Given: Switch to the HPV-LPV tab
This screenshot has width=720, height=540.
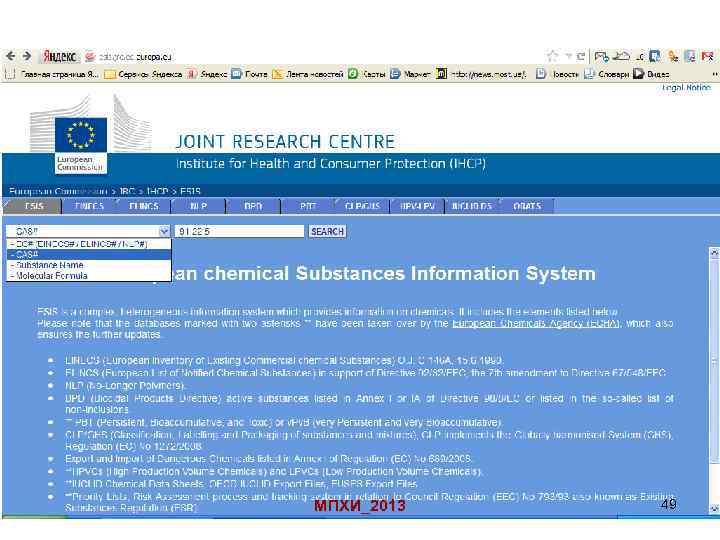Looking at the screenshot, I should 417,206.
